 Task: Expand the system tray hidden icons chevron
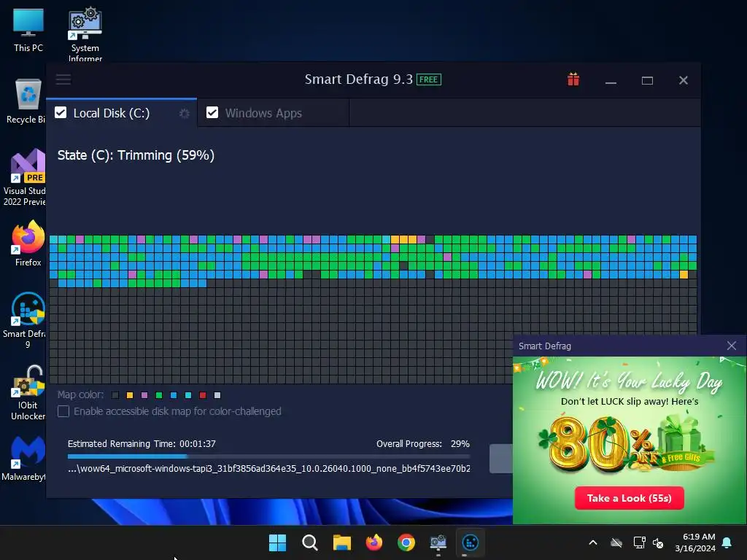(593, 542)
